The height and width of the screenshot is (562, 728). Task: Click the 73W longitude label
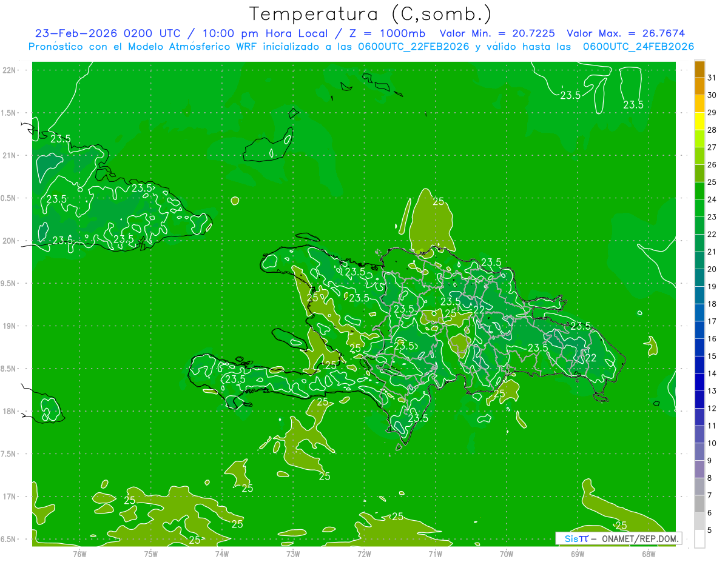click(x=293, y=554)
